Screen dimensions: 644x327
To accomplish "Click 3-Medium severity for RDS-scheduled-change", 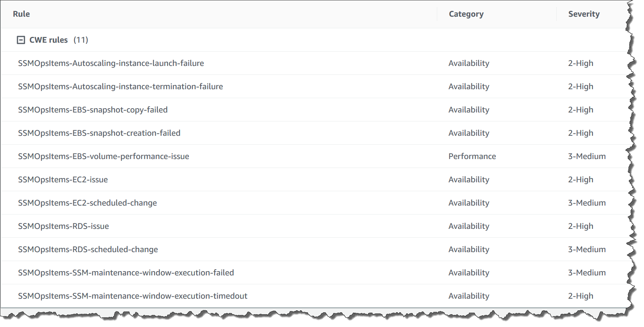I will point(587,249).
